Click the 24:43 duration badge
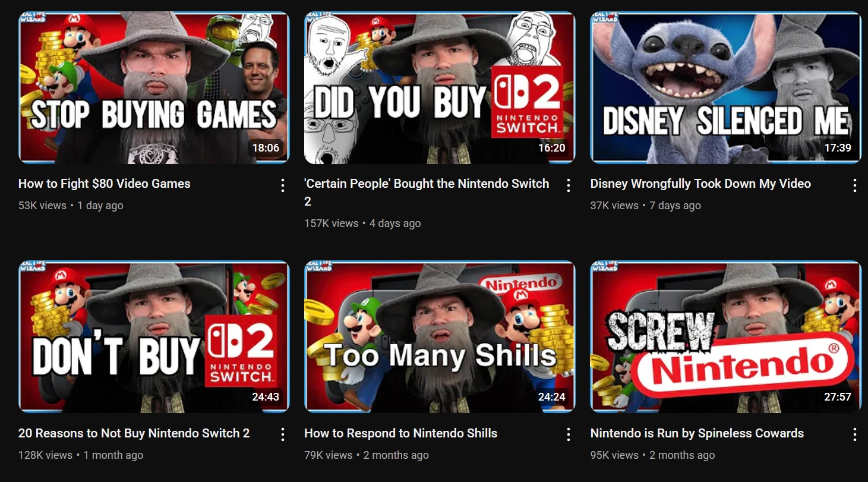868x482 pixels. [266, 397]
